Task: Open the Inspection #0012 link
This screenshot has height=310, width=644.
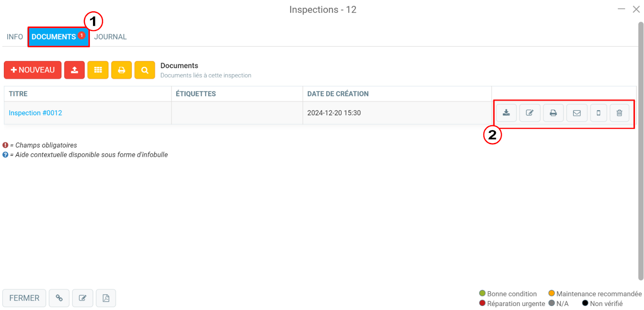Action: (35, 113)
